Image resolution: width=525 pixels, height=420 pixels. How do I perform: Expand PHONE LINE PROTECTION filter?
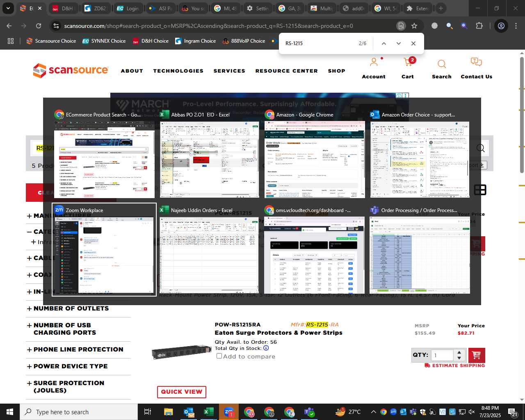(x=75, y=349)
